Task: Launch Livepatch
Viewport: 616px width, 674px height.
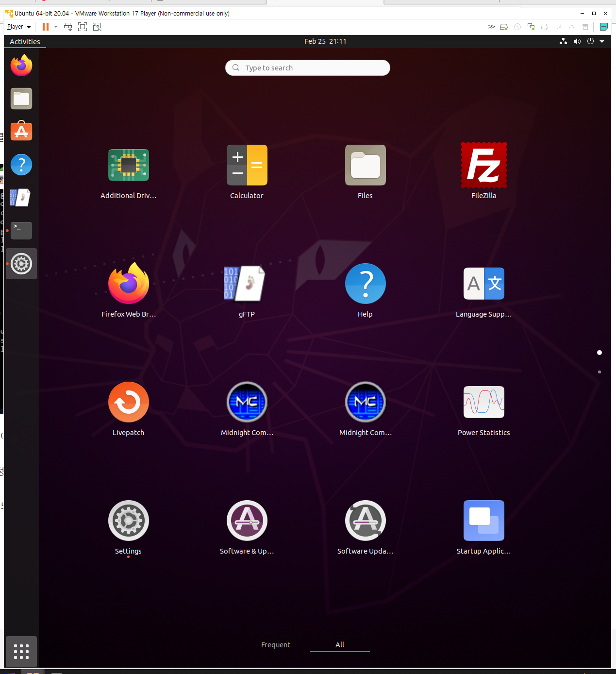Action: [128, 402]
